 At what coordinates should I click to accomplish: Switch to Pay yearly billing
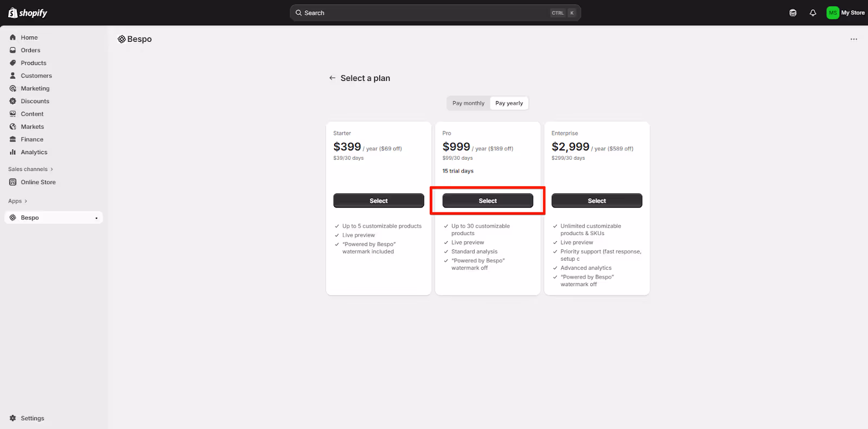pos(509,103)
